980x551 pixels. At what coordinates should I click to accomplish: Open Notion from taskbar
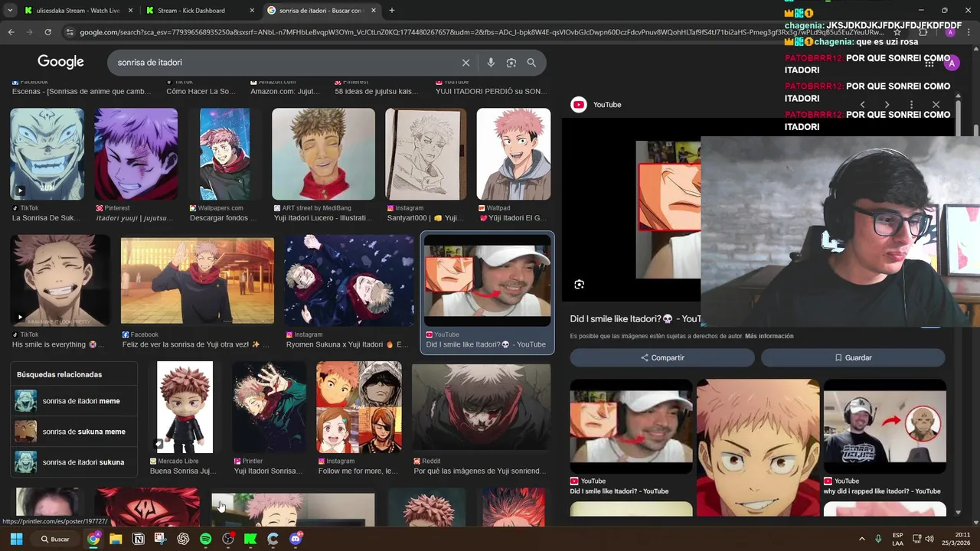point(139,539)
